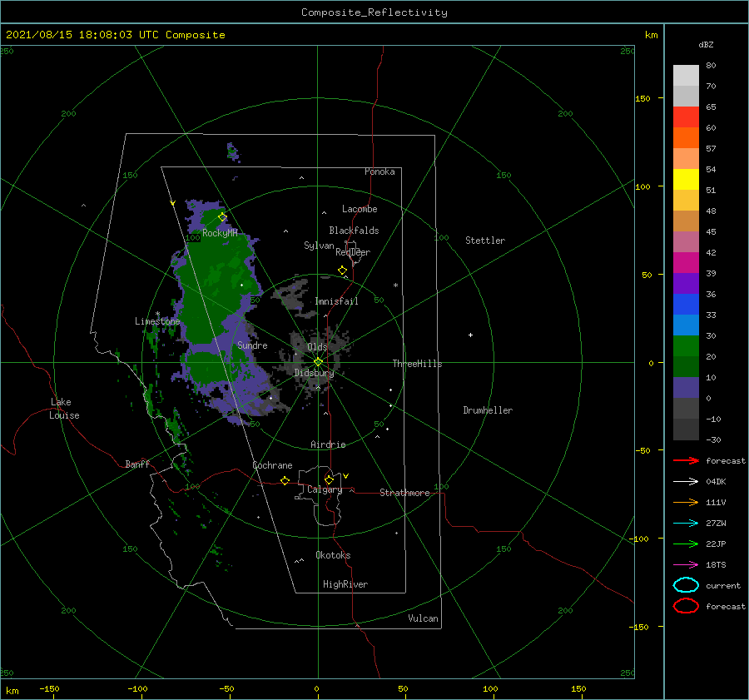Click the Stettler city label

(x=485, y=241)
